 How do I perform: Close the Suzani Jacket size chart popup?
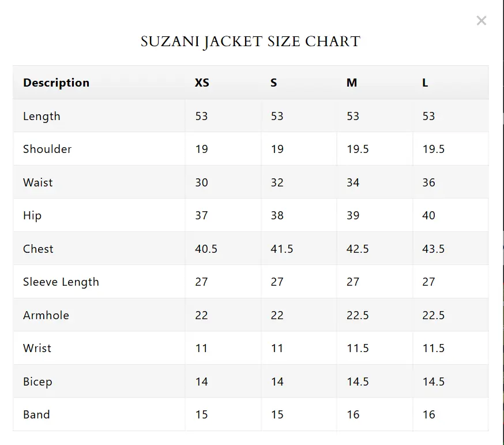click(x=482, y=21)
